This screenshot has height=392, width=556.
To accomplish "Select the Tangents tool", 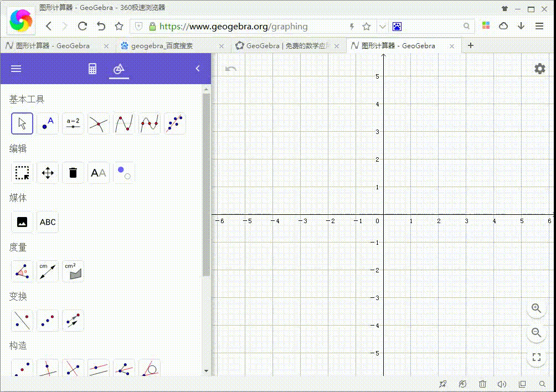I will 150,368.
